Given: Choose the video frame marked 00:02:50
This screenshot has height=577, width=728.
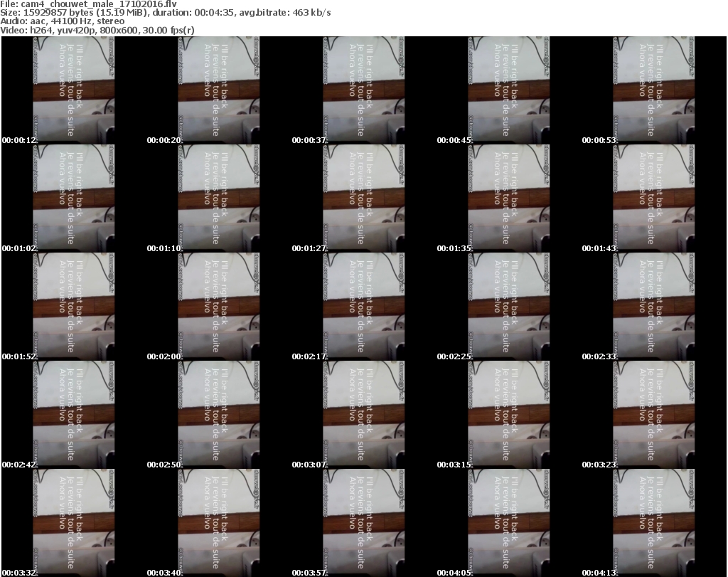Looking at the screenshot, I should (219, 415).
